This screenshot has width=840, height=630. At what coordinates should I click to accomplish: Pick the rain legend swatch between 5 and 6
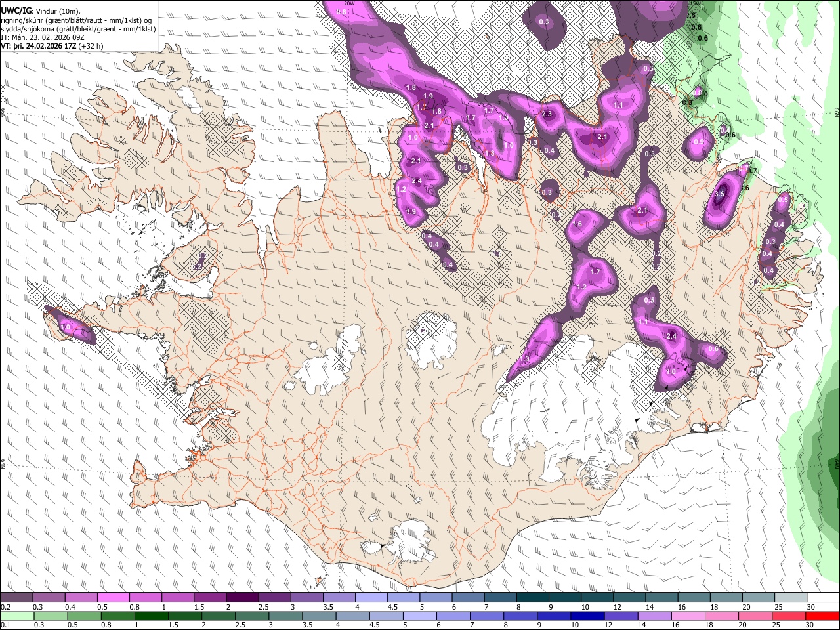click(419, 616)
